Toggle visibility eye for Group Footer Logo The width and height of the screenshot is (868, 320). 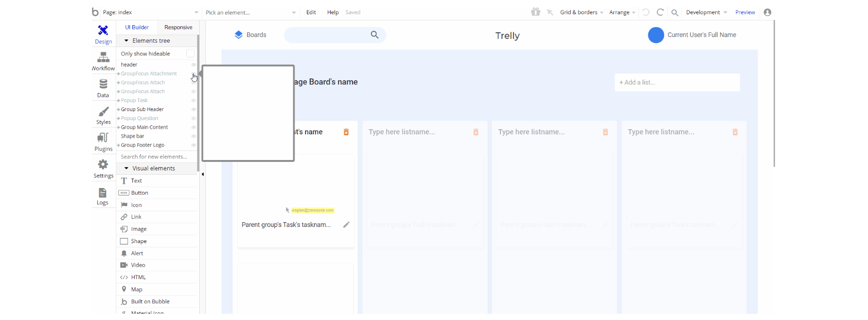pyautogui.click(x=194, y=145)
